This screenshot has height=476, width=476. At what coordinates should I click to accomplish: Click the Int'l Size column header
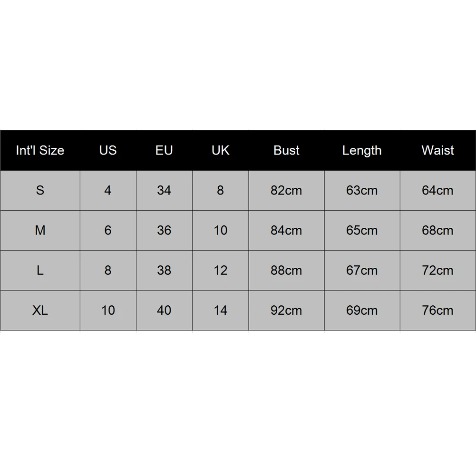tap(40, 150)
